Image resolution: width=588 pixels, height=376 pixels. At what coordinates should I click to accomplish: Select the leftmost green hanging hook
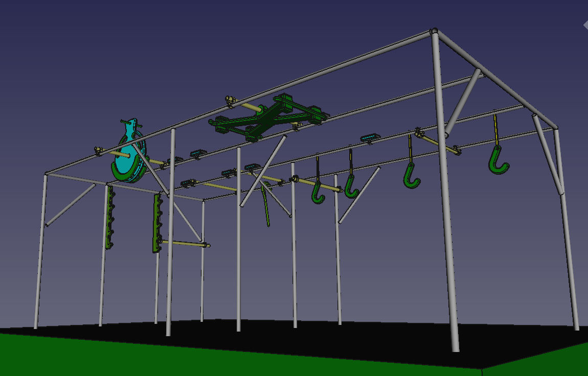(318, 193)
